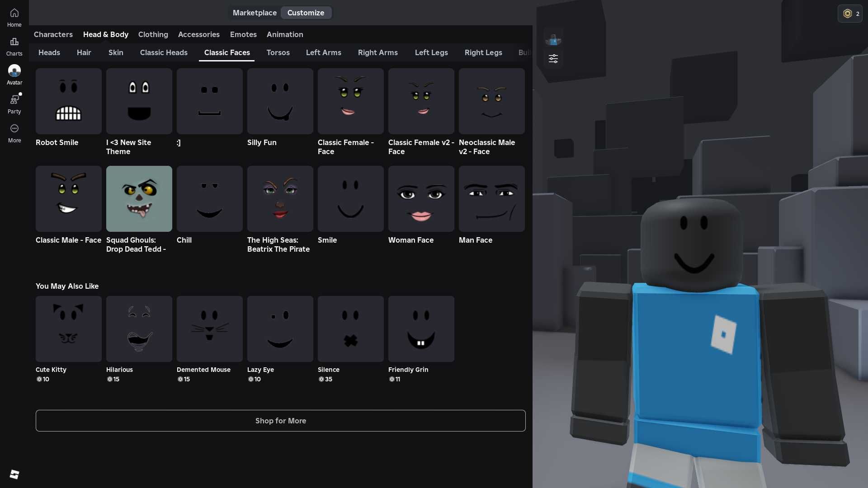
Task: Open the Charts sidebar icon
Action: (x=14, y=47)
